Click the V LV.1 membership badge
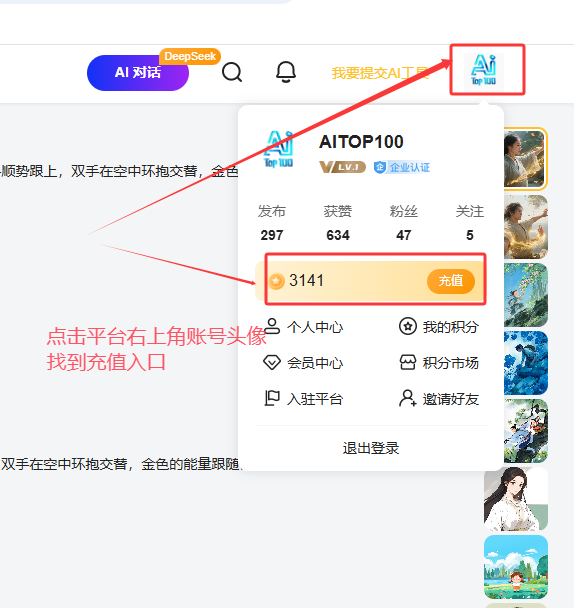Image resolution: width=574 pixels, height=608 pixels. (342, 167)
